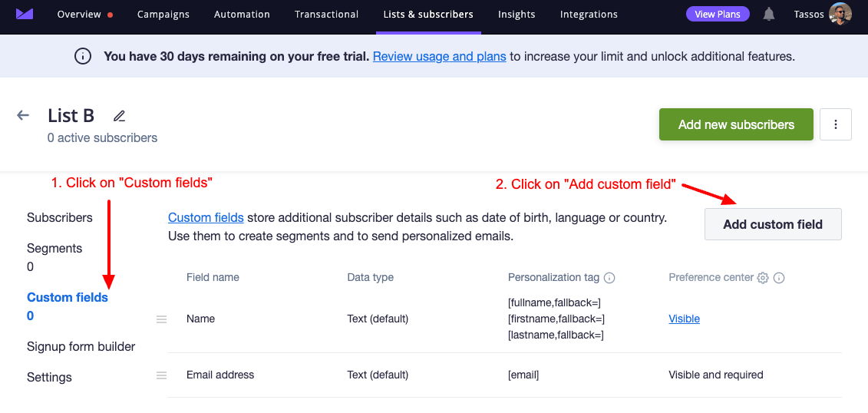Viewport: 868px width, 413px height.
Task: Open the Insights menu item
Action: [517, 15]
